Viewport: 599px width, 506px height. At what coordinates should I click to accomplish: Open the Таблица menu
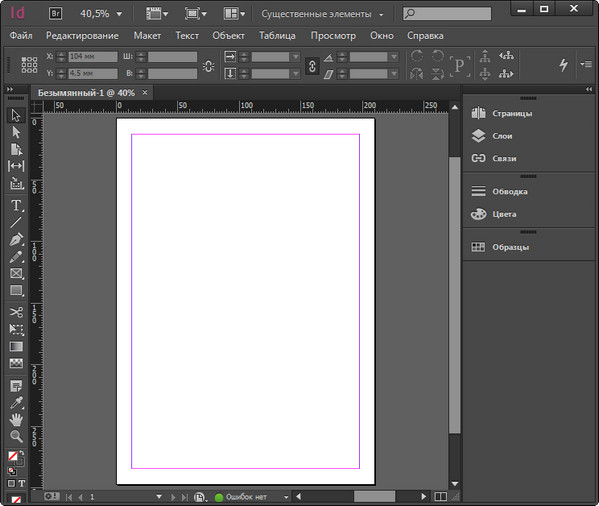pyautogui.click(x=277, y=36)
